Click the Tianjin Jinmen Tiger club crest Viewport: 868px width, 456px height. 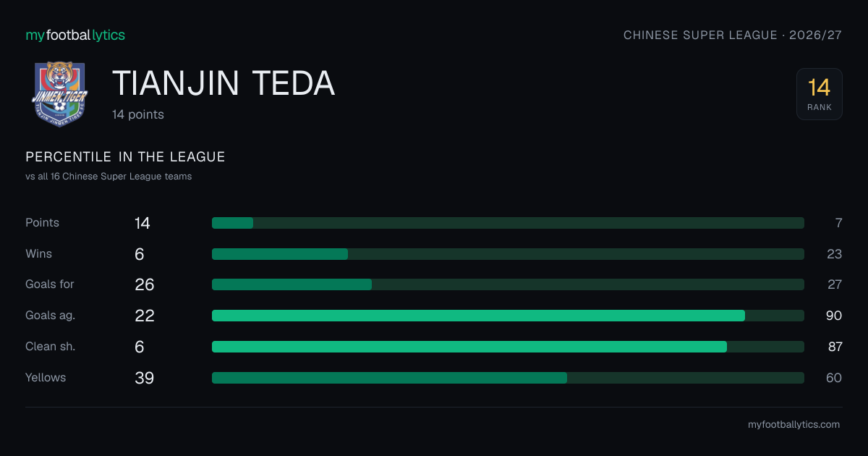point(59,93)
